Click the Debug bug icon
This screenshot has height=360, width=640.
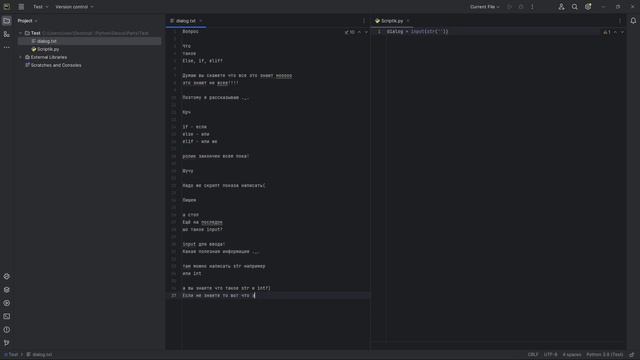click(x=521, y=7)
